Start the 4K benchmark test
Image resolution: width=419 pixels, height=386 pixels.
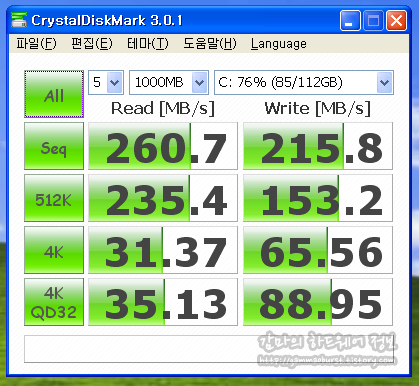coord(54,250)
